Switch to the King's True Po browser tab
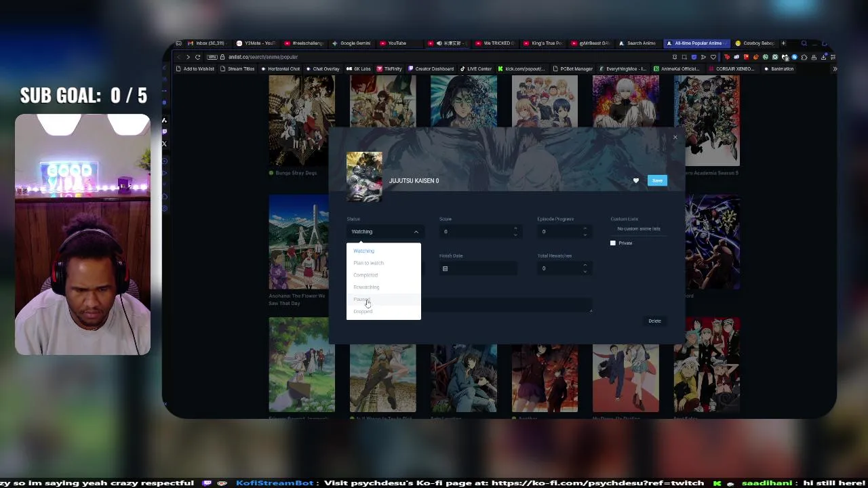 tap(542, 43)
